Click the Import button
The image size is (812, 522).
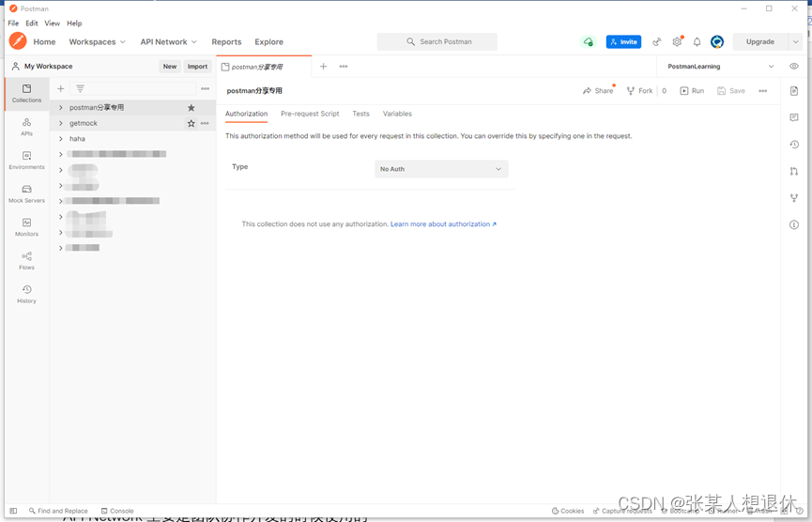[x=197, y=67]
